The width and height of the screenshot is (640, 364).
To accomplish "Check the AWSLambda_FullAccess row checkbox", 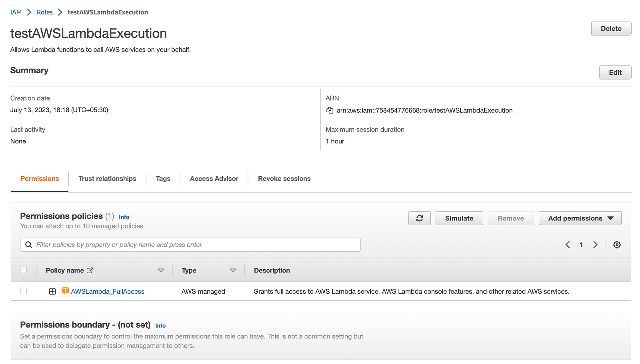I will tap(24, 291).
